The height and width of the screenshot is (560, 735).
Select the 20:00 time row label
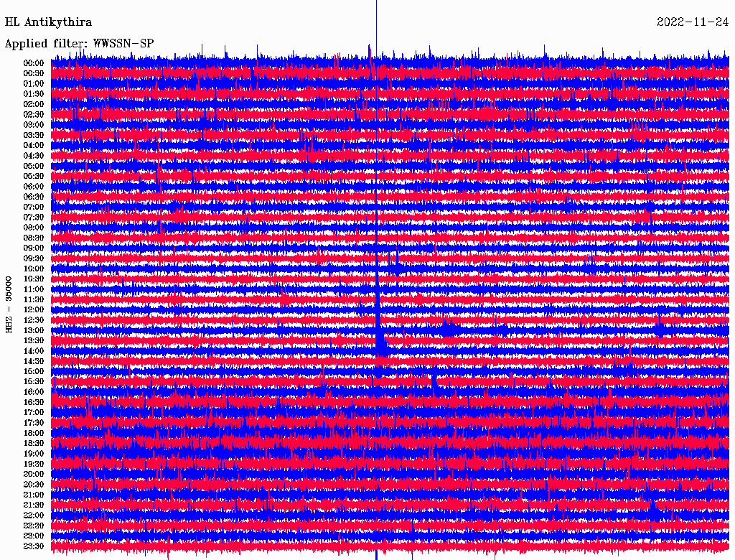(33, 474)
